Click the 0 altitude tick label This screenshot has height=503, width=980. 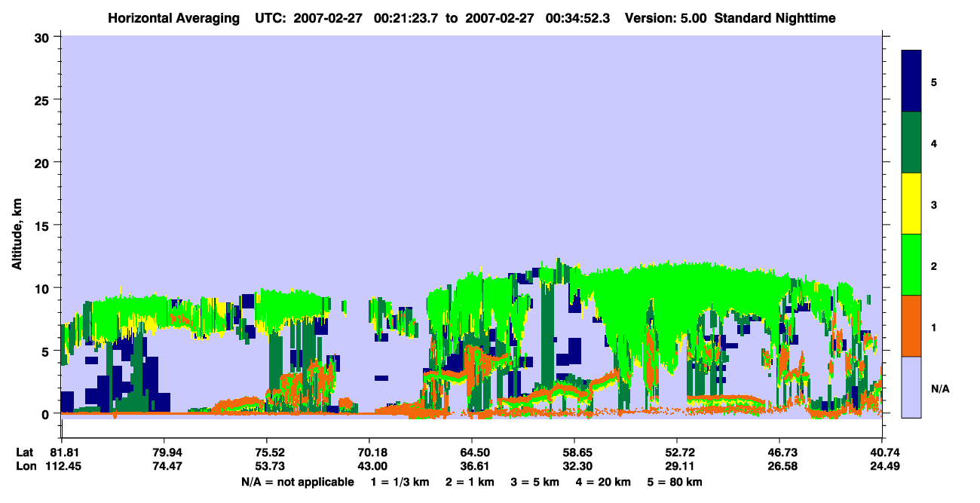click(47, 413)
